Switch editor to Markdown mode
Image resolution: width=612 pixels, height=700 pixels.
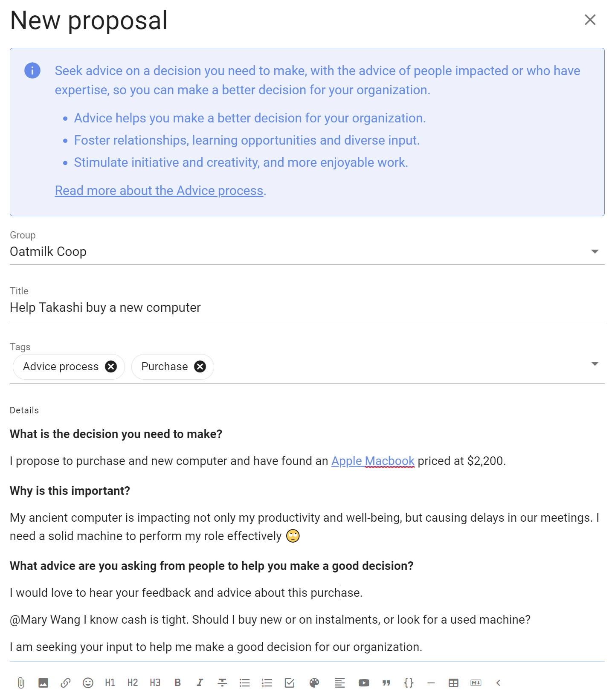[x=476, y=683]
